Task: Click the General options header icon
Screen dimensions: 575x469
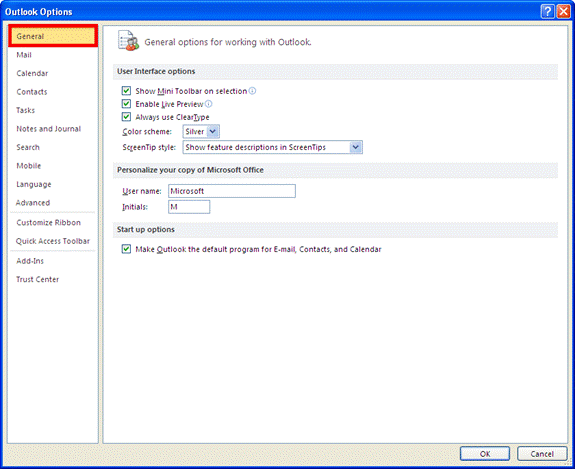Action: 128,41
